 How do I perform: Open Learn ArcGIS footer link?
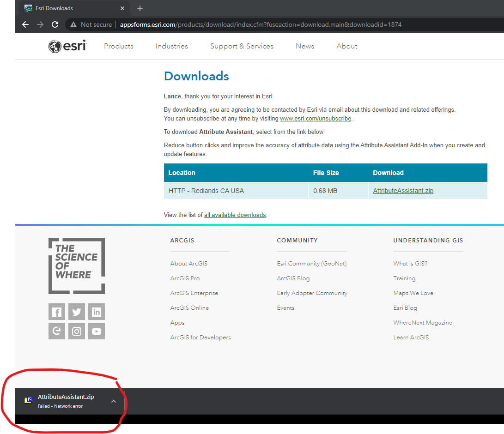coord(411,338)
